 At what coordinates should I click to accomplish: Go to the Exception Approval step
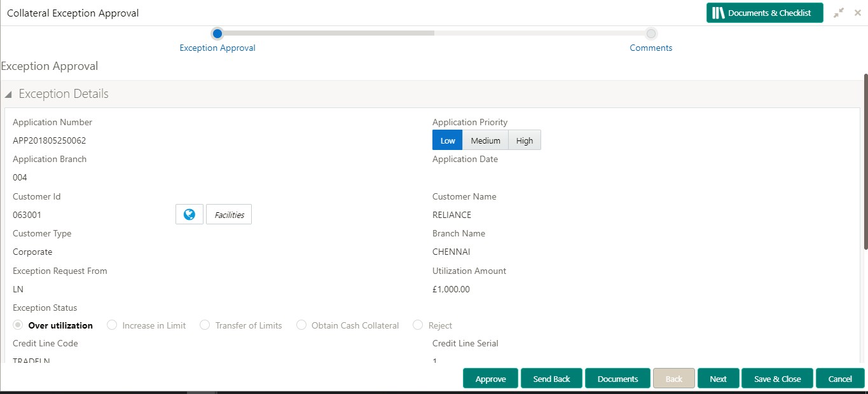(217, 48)
